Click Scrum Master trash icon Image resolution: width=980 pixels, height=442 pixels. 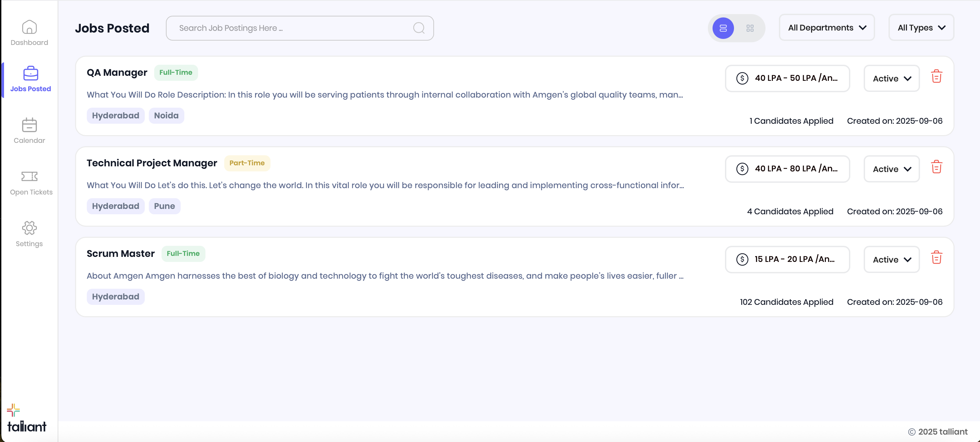936,258
